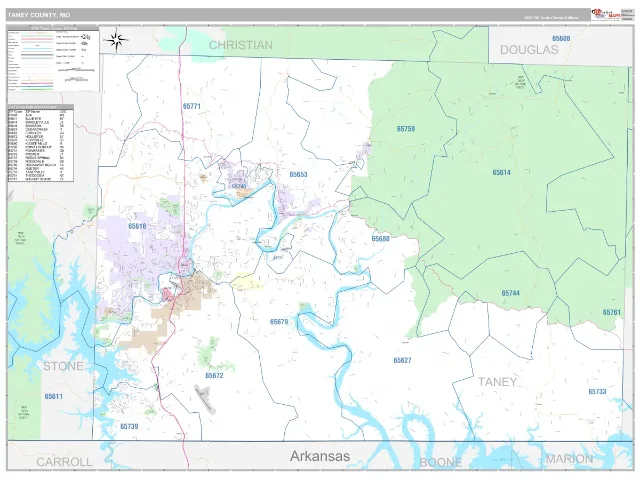Click ZIP code label 65733
The width and height of the screenshot is (640, 480).
click(x=597, y=391)
